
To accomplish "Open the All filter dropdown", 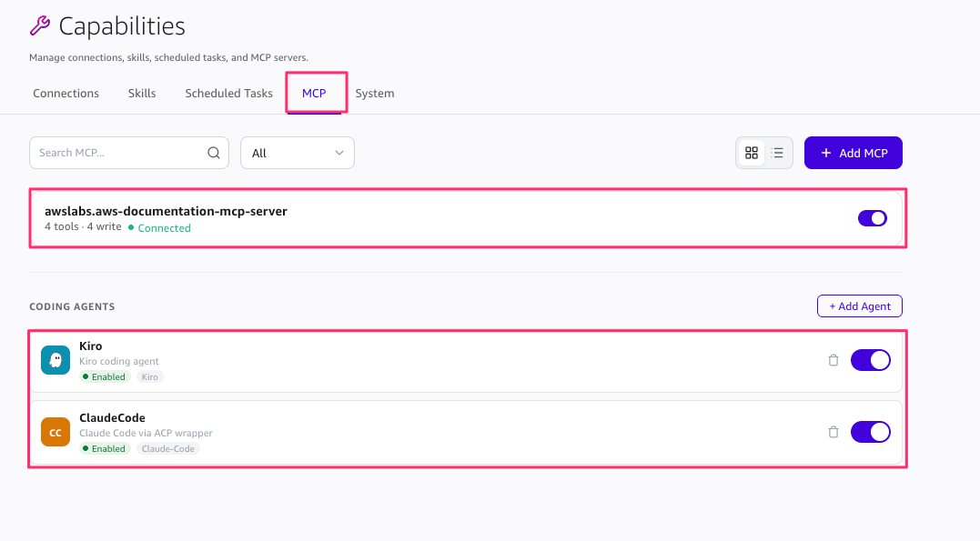I will [x=298, y=153].
